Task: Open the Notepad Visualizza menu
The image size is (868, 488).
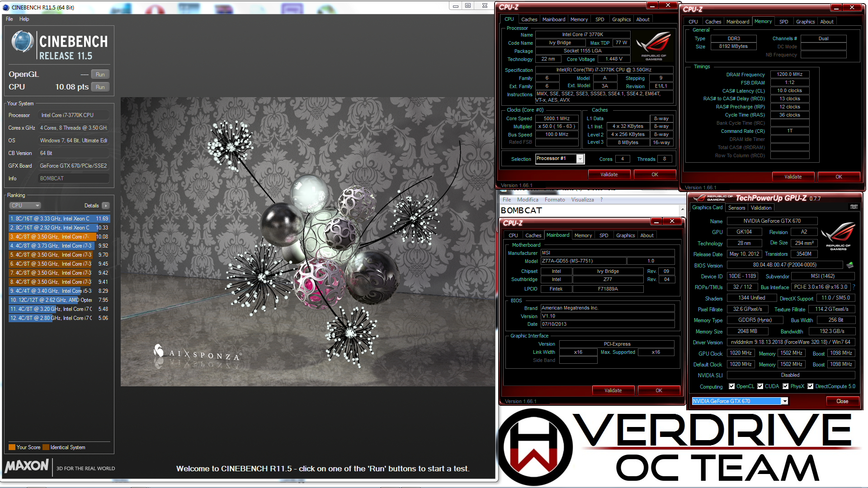Action: [x=583, y=200]
